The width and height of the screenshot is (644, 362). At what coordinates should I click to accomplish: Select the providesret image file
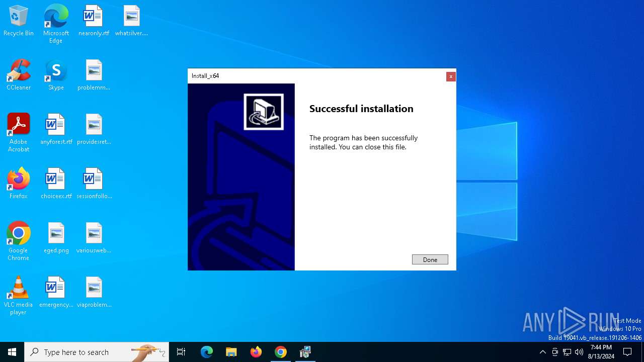pos(94,130)
